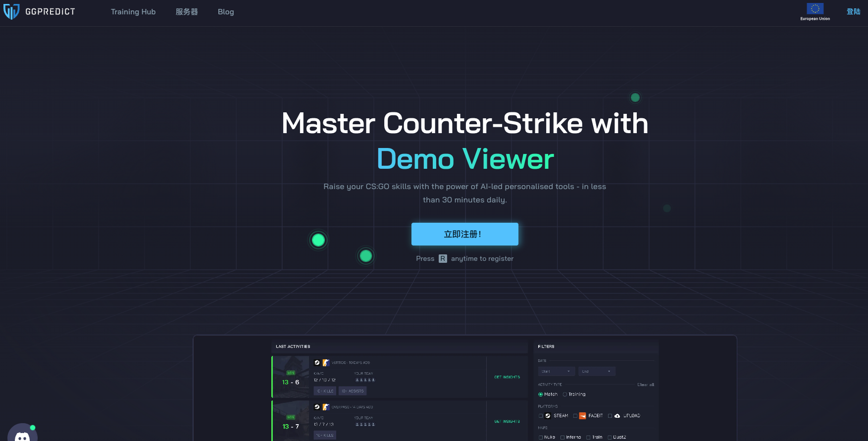
Task: Expand the Start date dropdown
Action: pyautogui.click(x=557, y=371)
